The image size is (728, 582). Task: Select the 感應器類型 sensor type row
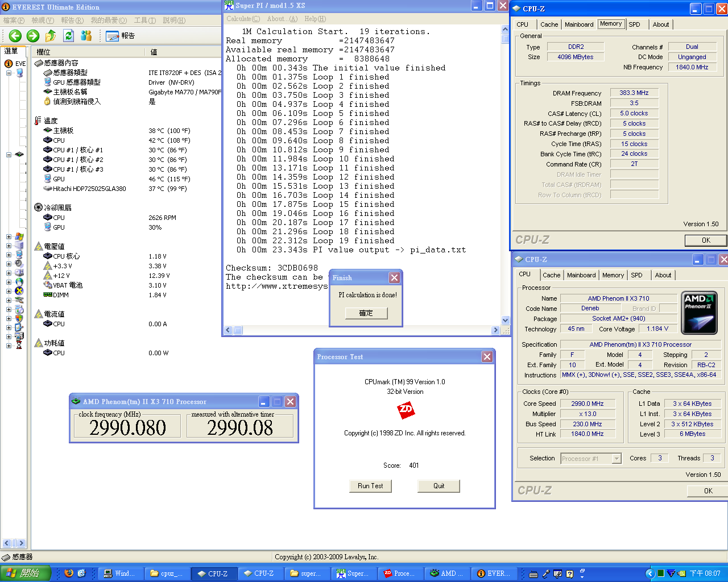(x=127, y=73)
